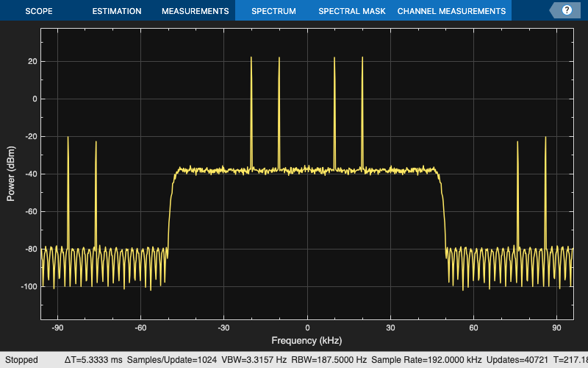This screenshot has height=368, width=588.
Task: Click the 20 dBm y-axis tick label
Action: point(32,61)
